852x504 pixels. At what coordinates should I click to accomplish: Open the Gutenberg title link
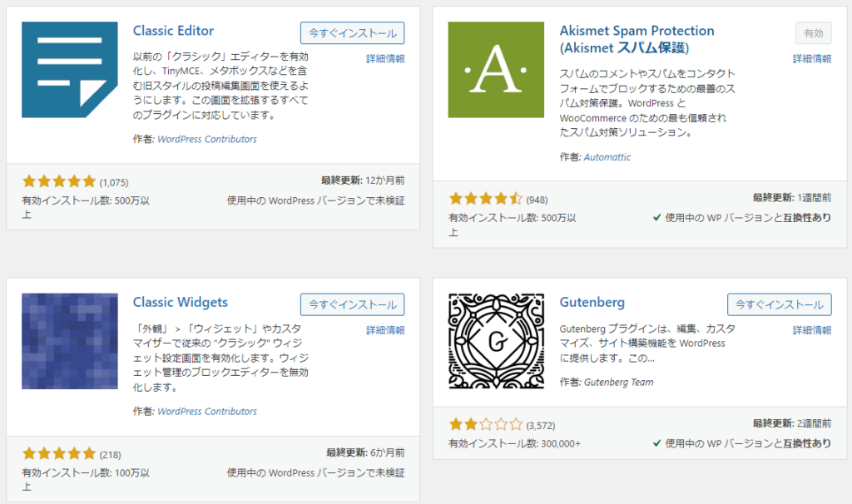coord(592,302)
